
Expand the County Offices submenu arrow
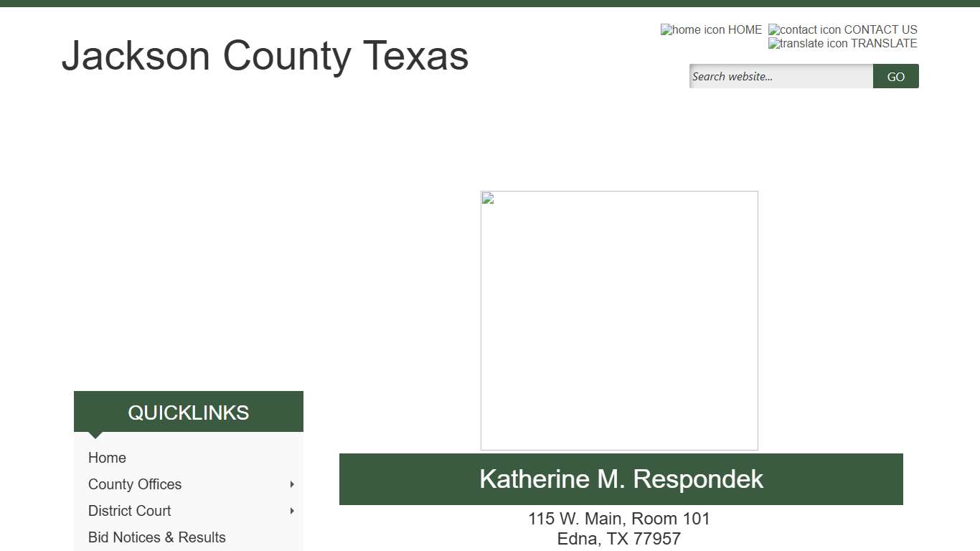tap(292, 484)
